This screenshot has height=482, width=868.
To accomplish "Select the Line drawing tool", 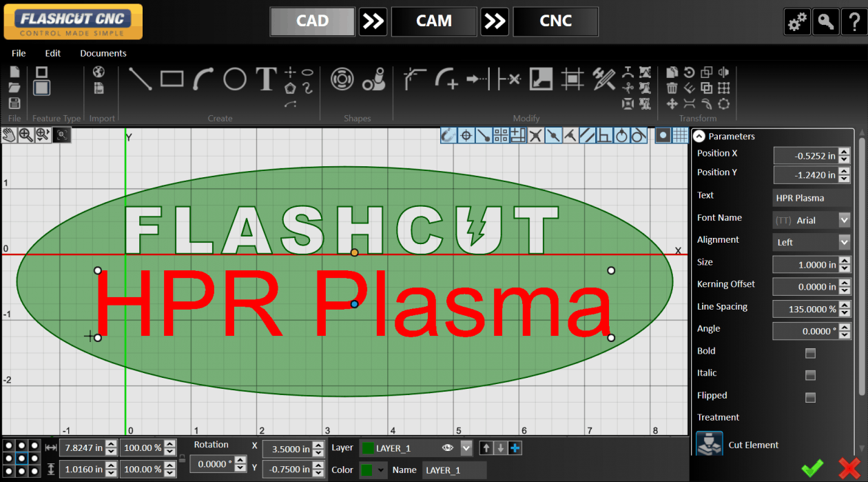I will tap(140, 79).
